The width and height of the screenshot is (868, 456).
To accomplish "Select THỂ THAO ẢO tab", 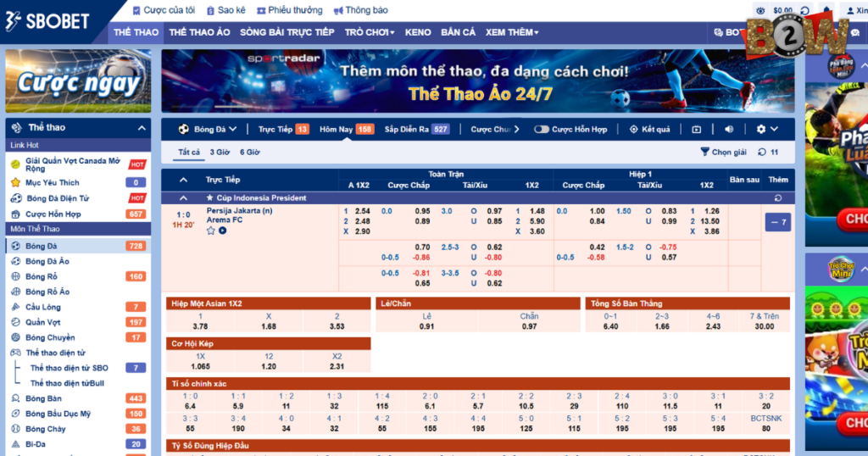I will click(x=199, y=32).
